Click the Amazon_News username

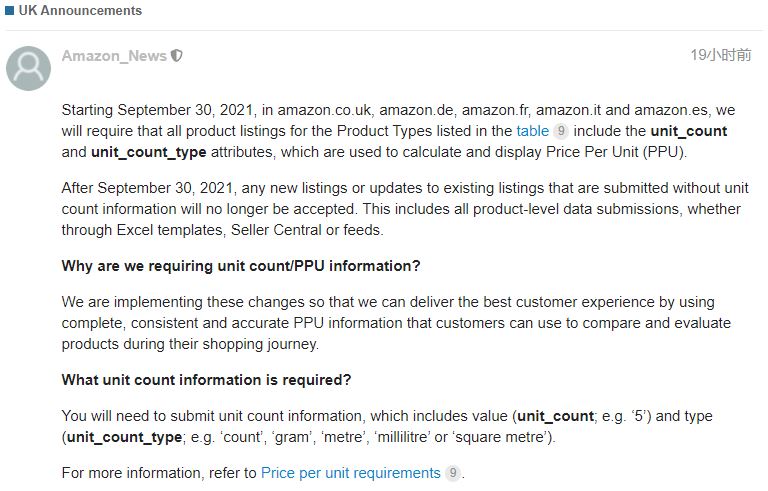click(114, 56)
